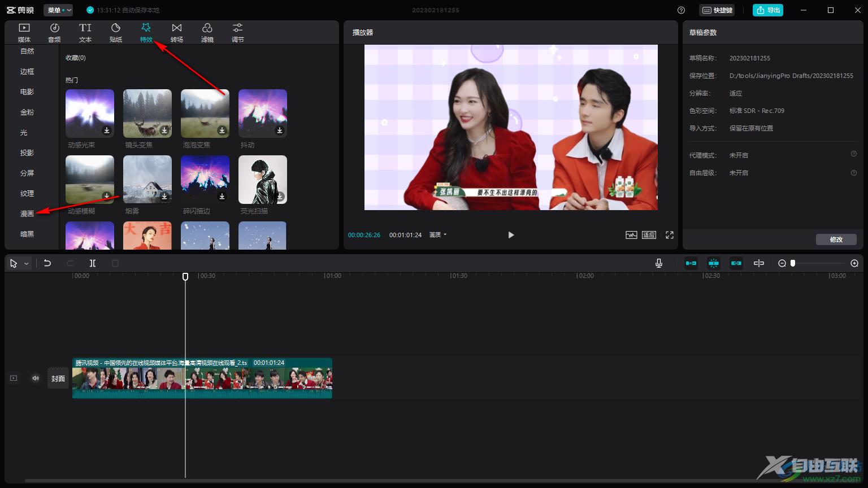Toggle auto snapping on timeline
The width and height of the screenshot is (868, 488).
click(714, 263)
